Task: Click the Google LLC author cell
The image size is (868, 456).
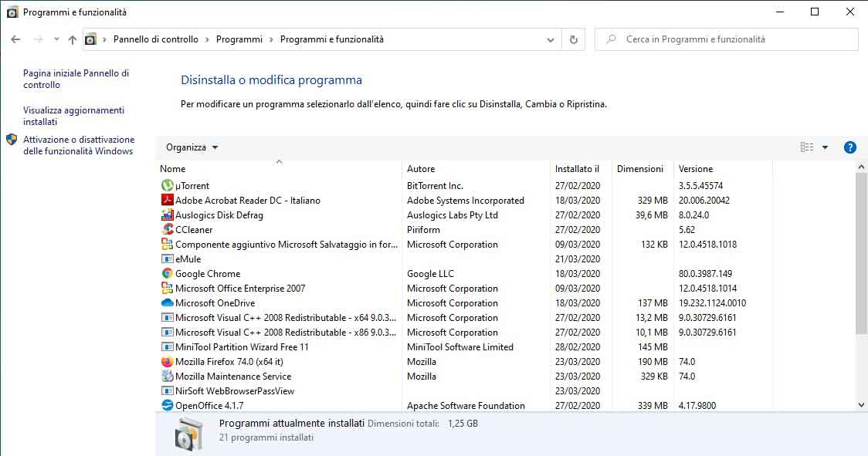Action: [x=430, y=273]
